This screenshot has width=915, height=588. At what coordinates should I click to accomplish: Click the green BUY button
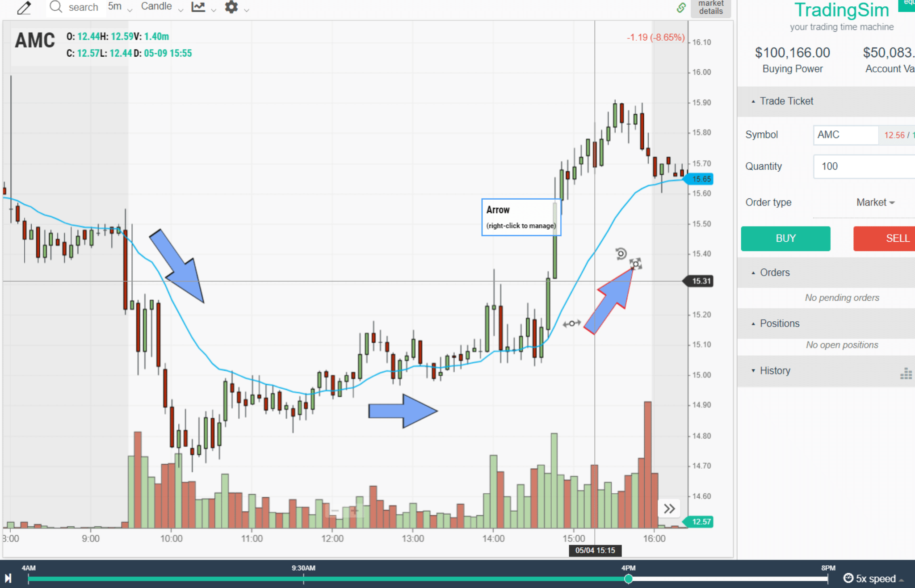785,239
